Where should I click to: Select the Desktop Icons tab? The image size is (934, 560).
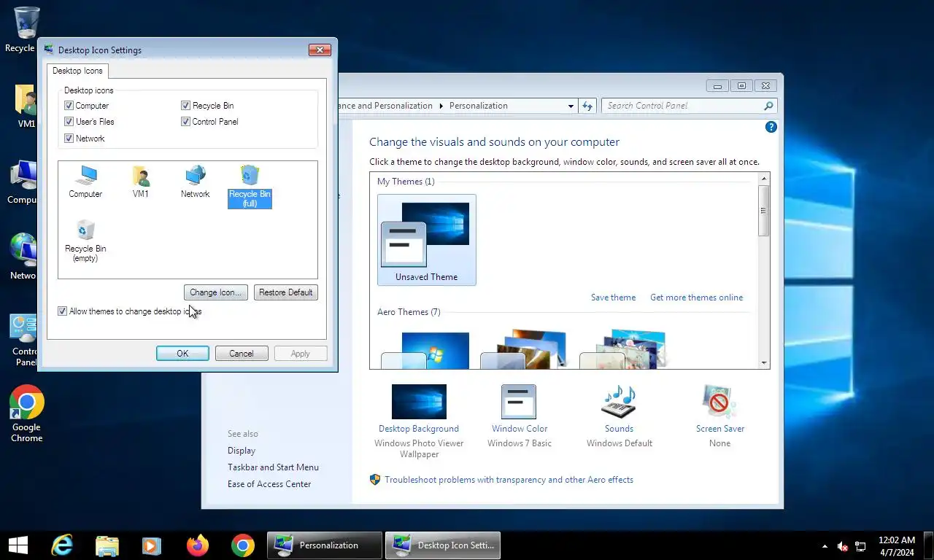point(78,71)
